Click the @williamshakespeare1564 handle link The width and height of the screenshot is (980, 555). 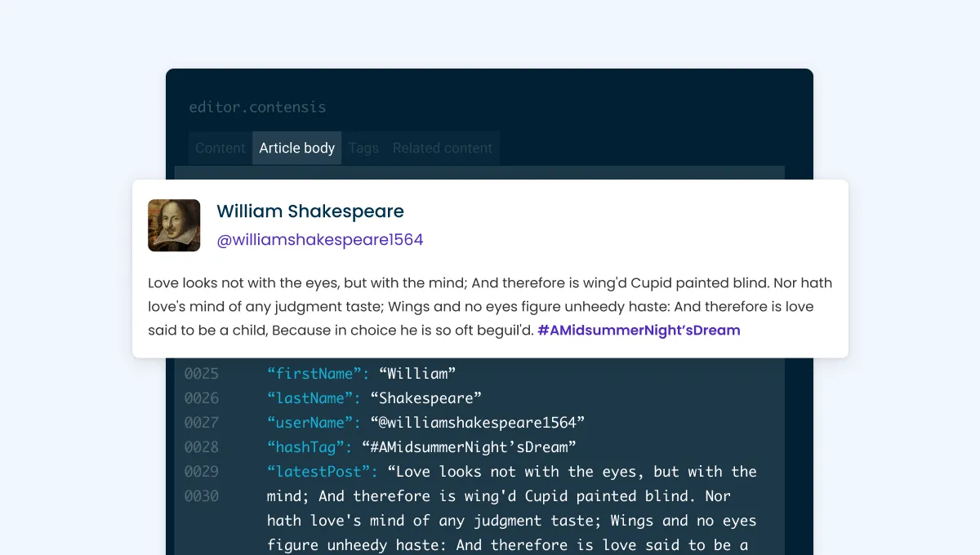coord(319,240)
